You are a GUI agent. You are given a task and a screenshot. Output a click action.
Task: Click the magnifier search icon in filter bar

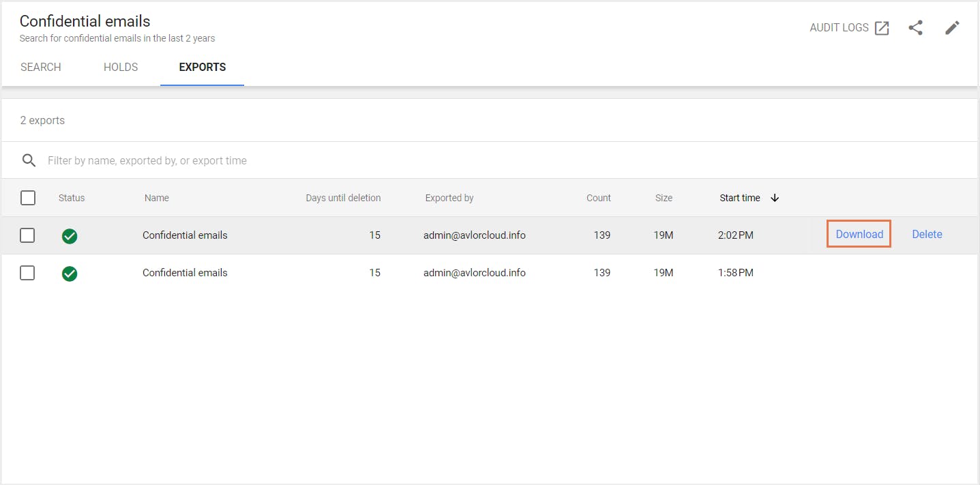[29, 160]
